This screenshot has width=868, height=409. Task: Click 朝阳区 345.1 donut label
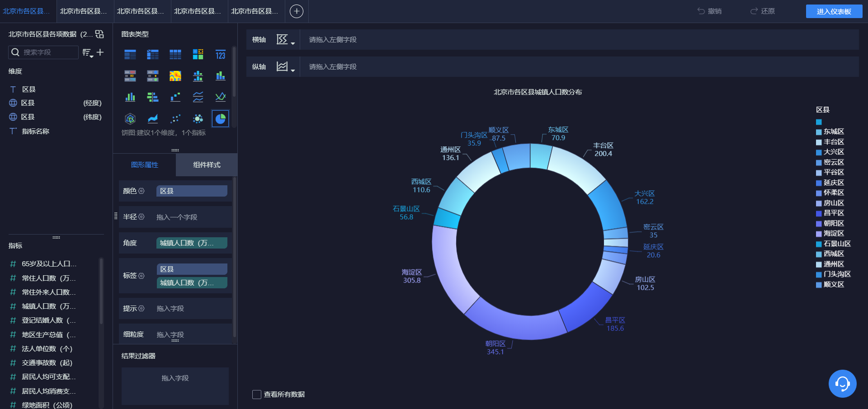[495, 348]
